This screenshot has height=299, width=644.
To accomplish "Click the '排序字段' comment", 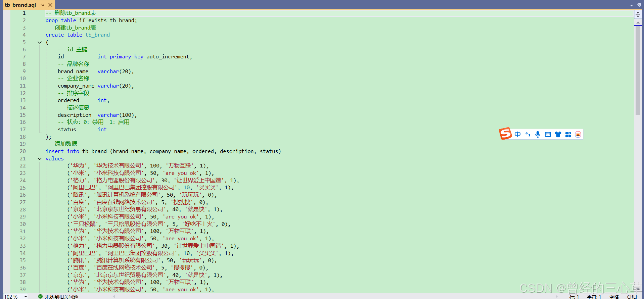I will click(x=78, y=93).
